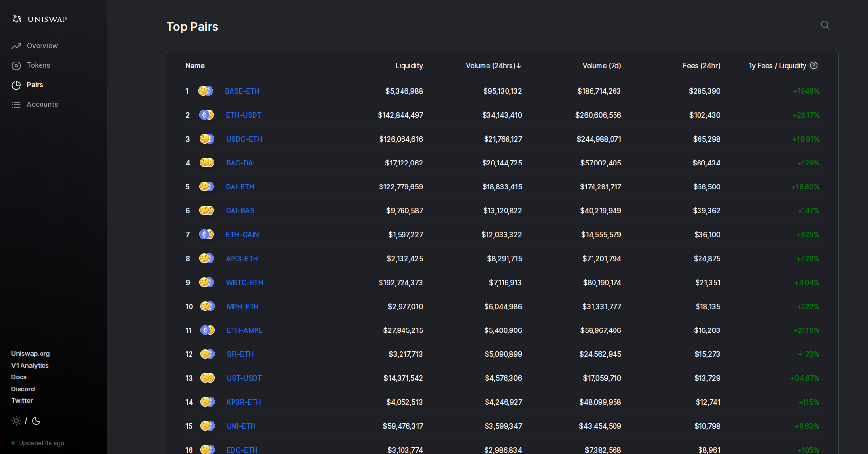Open the Discord link
This screenshot has width=868, height=454.
coord(23,389)
